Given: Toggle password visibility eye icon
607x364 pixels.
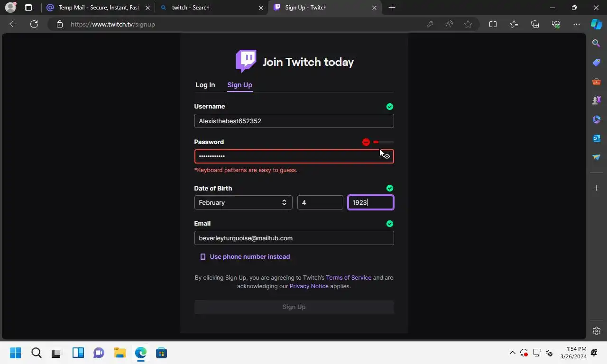Looking at the screenshot, I should (x=387, y=156).
